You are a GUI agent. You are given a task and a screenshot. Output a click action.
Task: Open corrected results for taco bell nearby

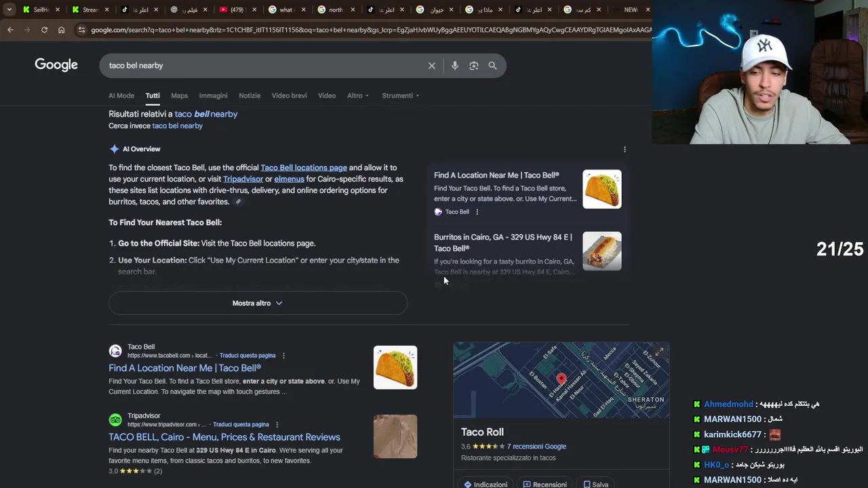[x=206, y=114]
